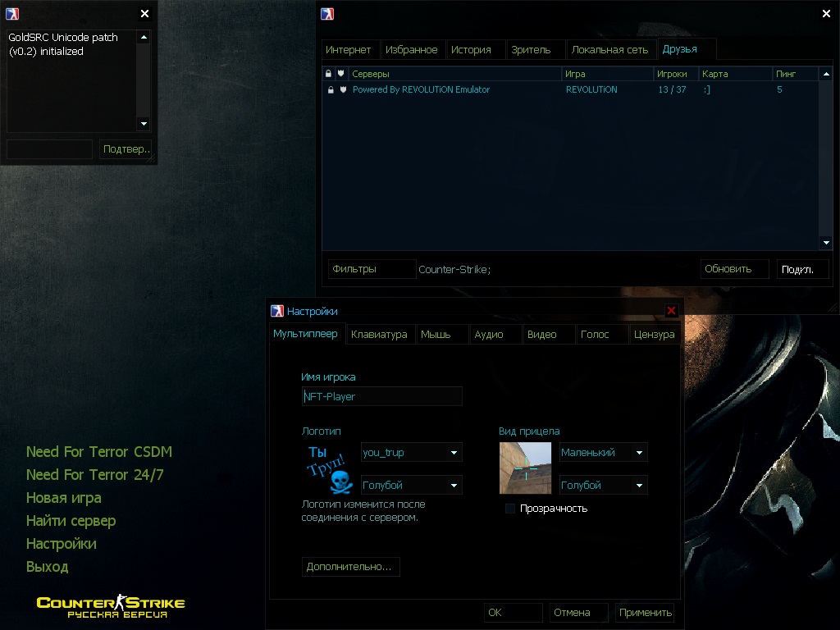Toggle the Прозрачность checkbox
Screen dimensions: 840x630
[x=510, y=509]
